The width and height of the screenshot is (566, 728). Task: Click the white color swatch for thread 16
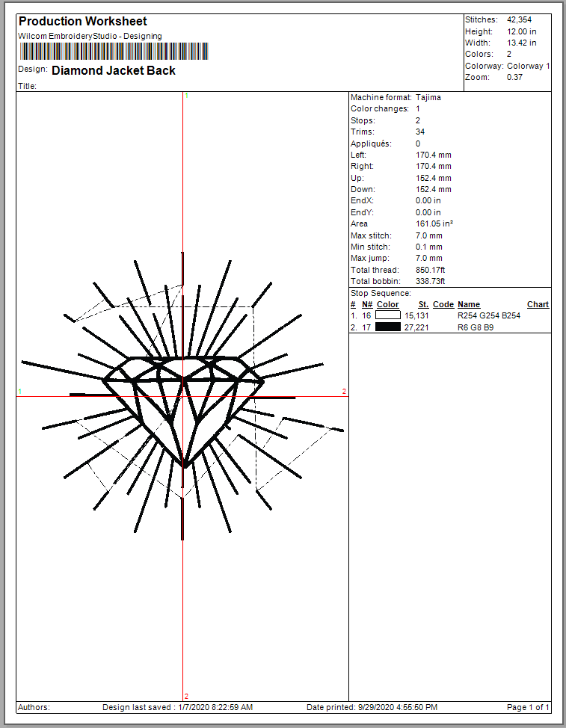tap(387, 316)
